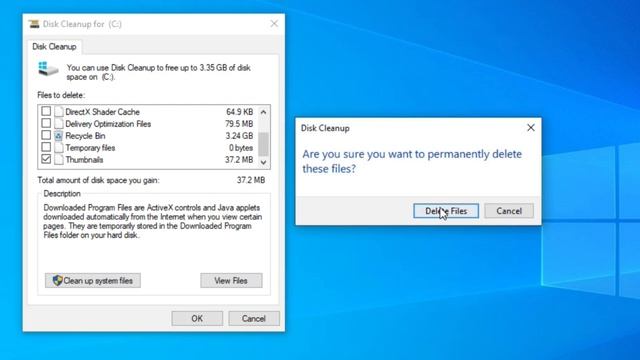This screenshot has width=640, height=360.
Task: Click the drive icon beside free-up message
Action: coord(48,69)
